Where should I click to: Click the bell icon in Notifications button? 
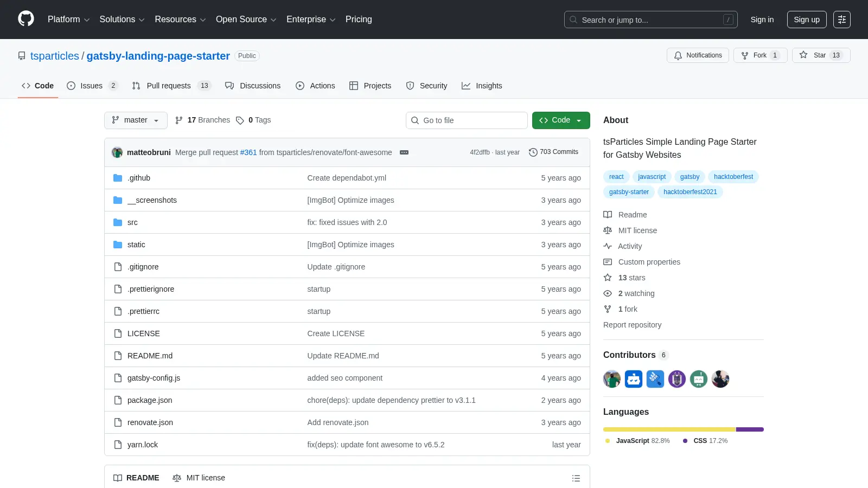point(678,55)
